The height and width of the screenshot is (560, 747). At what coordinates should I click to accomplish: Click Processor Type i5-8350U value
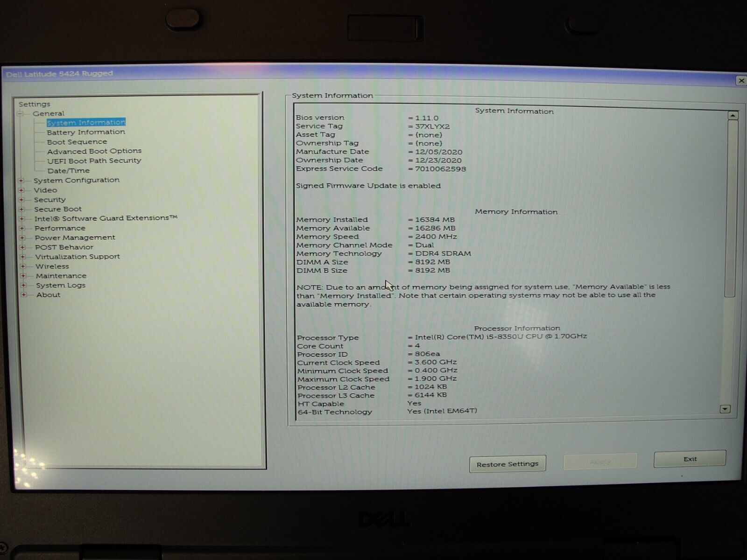pyautogui.click(x=501, y=336)
